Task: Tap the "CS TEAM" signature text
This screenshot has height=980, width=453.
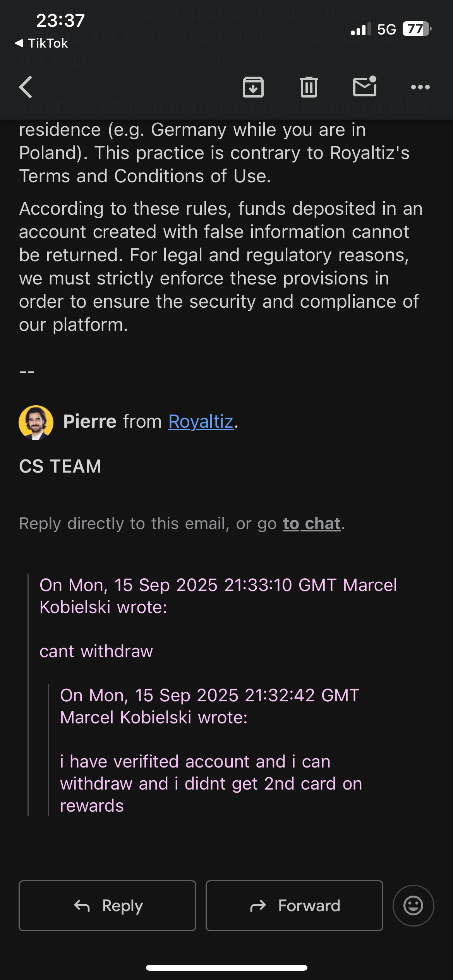Action: (x=60, y=466)
